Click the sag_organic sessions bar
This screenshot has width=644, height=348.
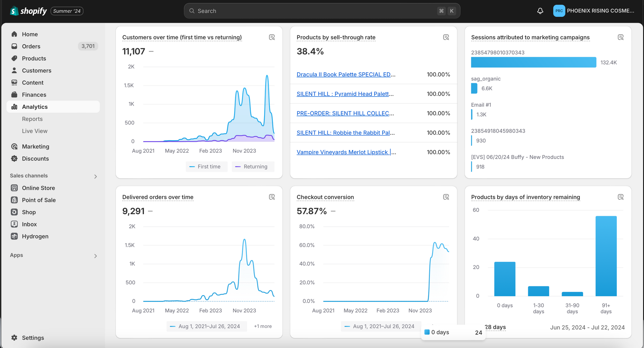coord(474,88)
